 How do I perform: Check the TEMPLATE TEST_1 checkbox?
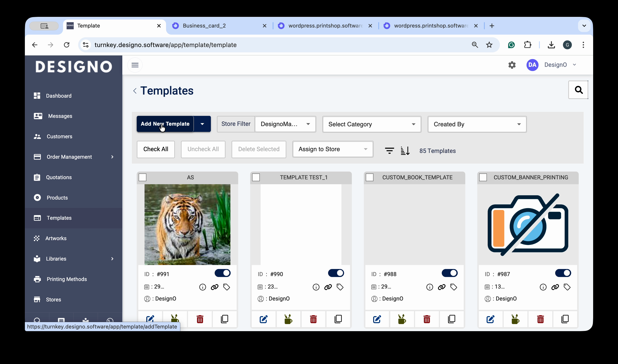[256, 177]
